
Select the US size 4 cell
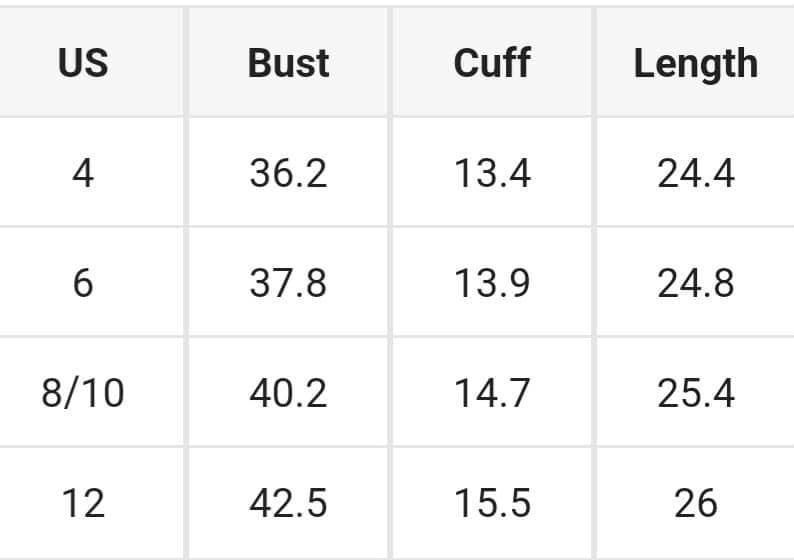coord(83,173)
